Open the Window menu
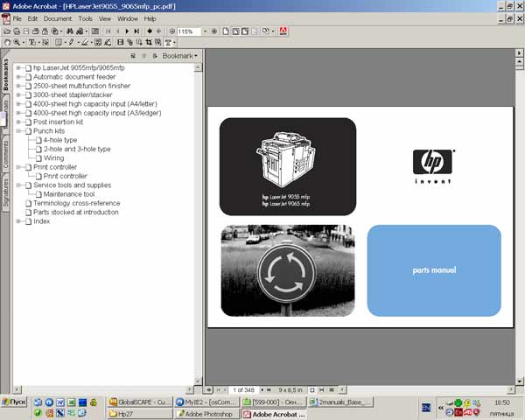This screenshot has width=525, height=420. point(128,18)
